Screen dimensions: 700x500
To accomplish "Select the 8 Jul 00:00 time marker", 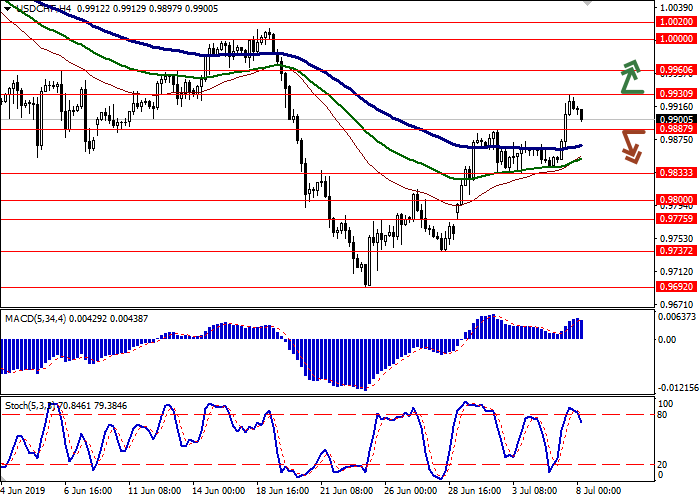I will (598, 492).
